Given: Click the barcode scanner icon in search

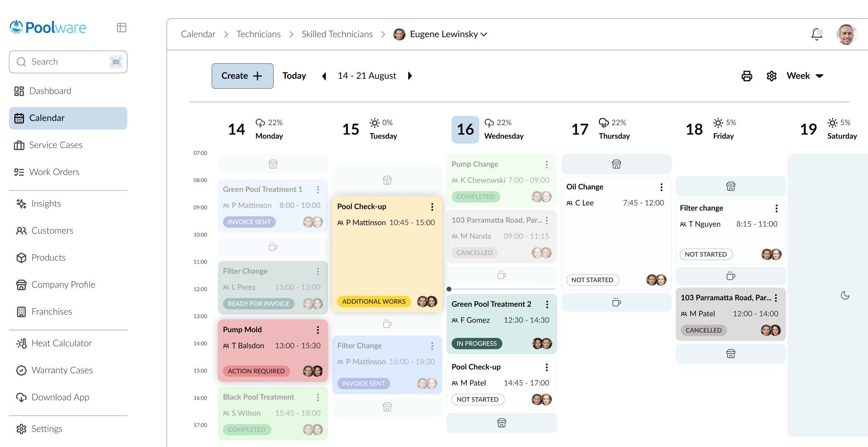Looking at the screenshot, I should click(116, 62).
